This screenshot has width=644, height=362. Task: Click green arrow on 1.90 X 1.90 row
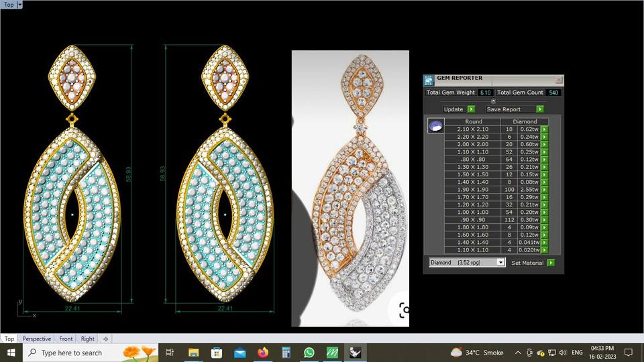pos(544,190)
